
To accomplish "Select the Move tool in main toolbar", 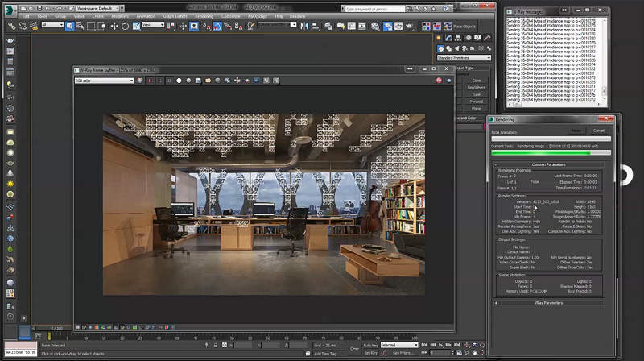I will (114, 26).
